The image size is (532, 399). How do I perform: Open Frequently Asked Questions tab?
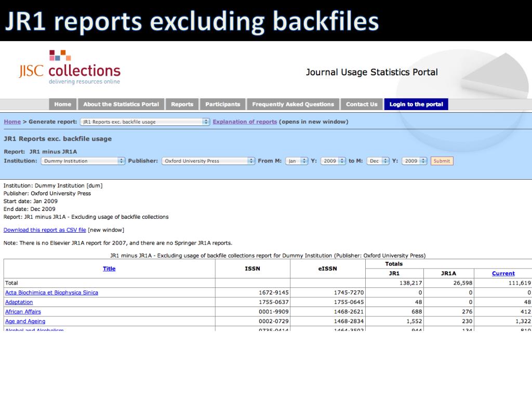pyautogui.click(x=293, y=104)
